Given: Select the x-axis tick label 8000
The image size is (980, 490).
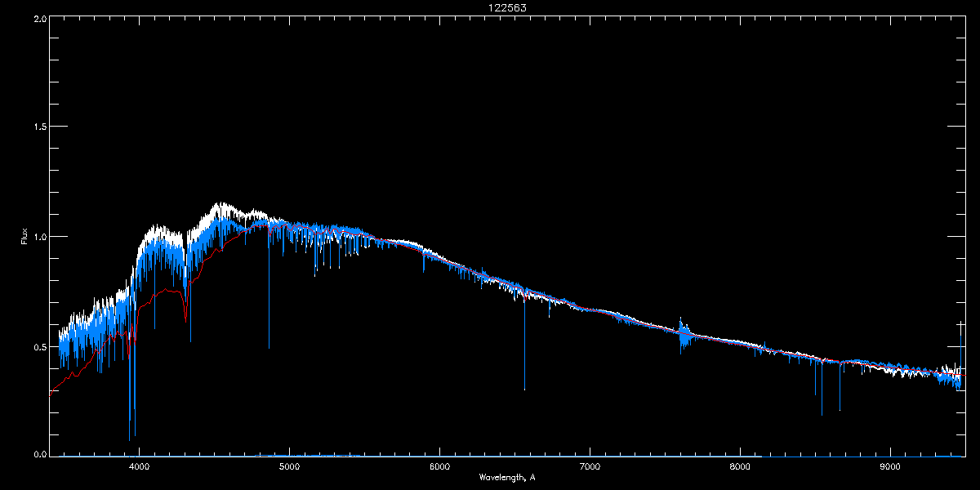Looking at the screenshot, I should 740,466.
